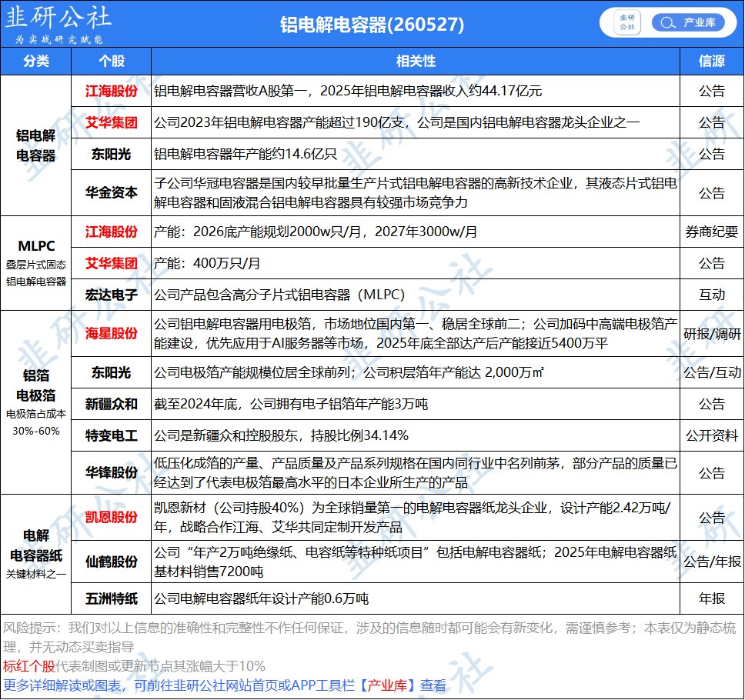Click description mentioning 产能接近5400万平
Viewport: 745px width, 700px height.
coord(416,333)
